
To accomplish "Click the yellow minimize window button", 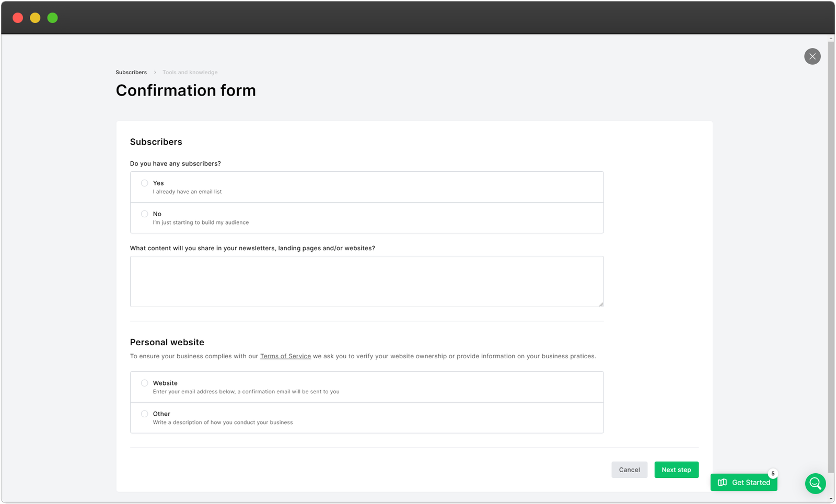I will click(x=35, y=18).
